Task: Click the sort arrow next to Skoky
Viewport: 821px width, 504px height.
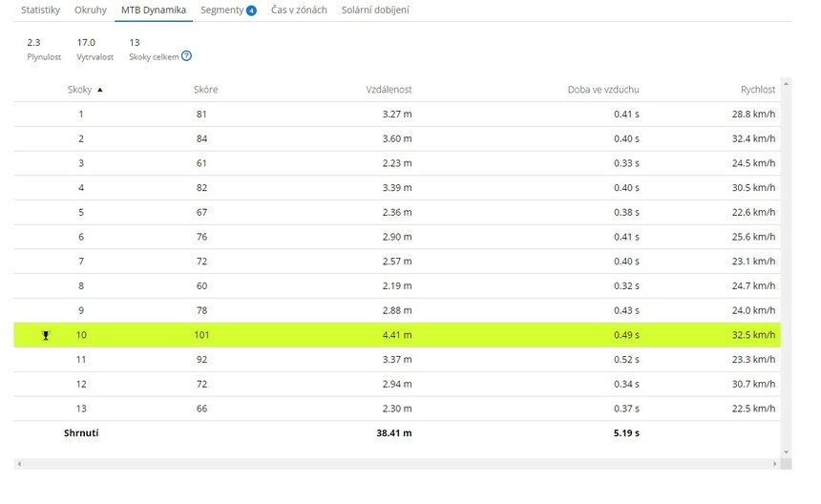Action: 100,90
